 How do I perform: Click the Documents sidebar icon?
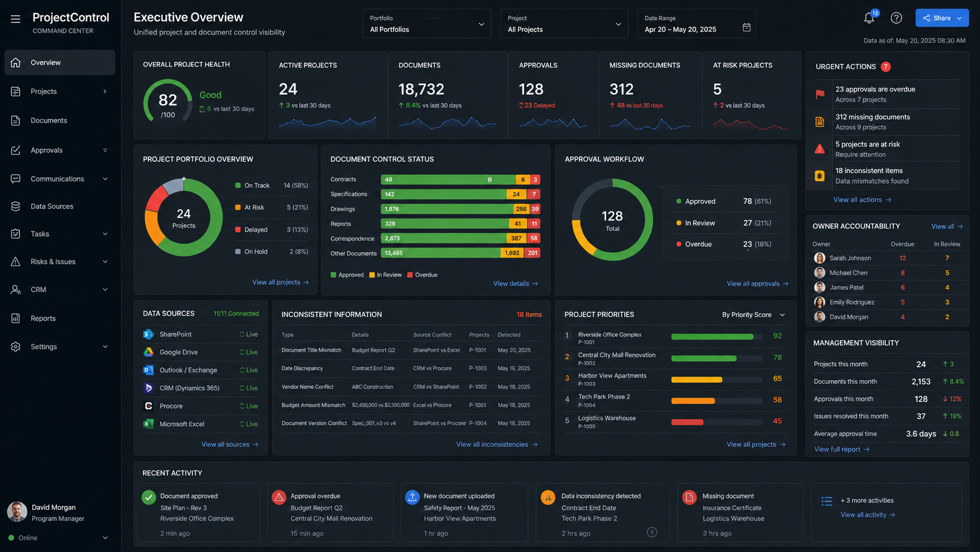16,120
